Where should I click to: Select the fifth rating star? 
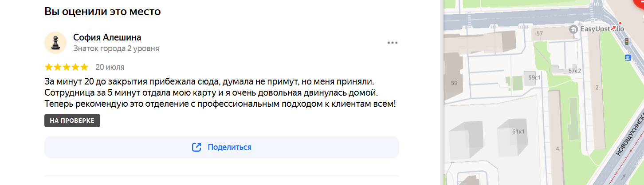pos(84,67)
